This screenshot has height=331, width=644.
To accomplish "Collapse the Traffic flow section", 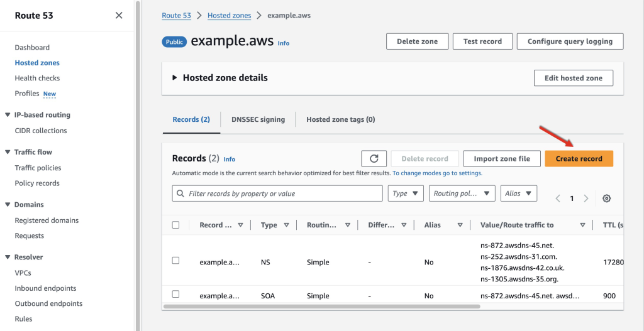I will 8,152.
